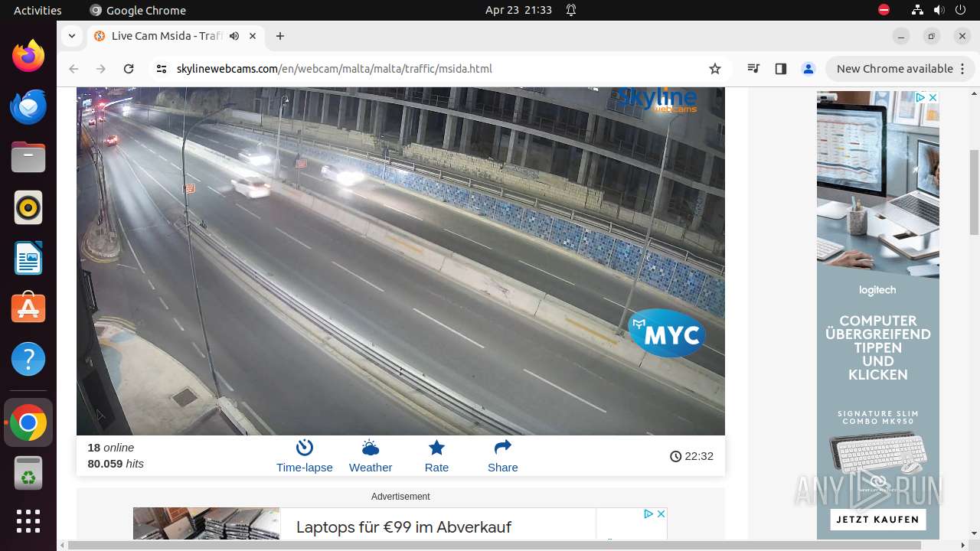Open Activities overview

click(x=38, y=10)
